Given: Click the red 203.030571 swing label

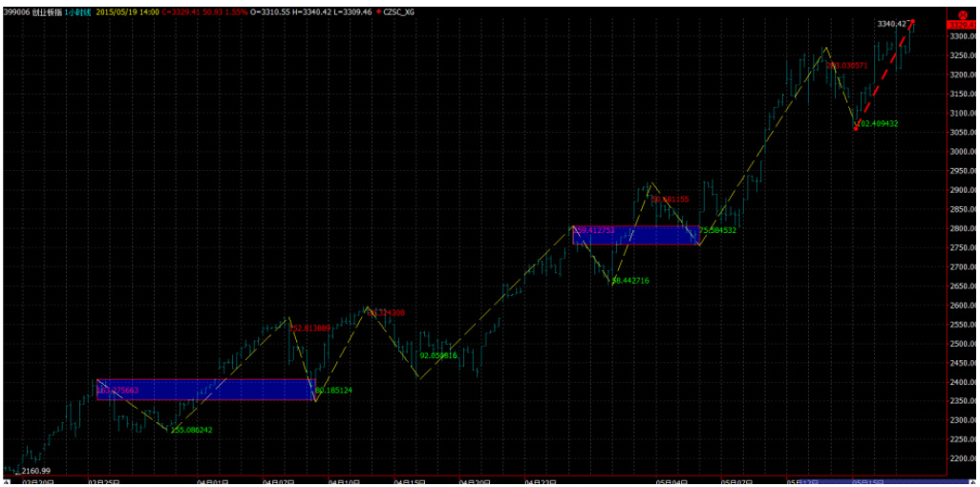Looking at the screenshot, I should click(x=847, y=65).
